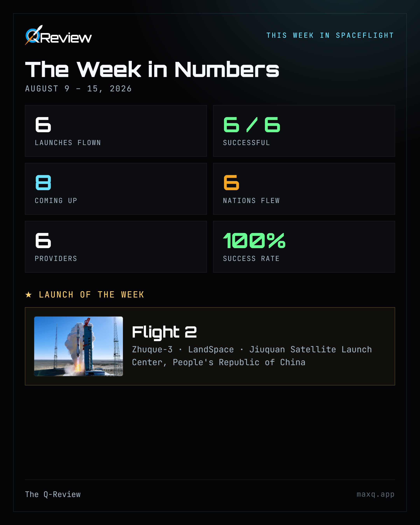
Task: Click the 100% Success Rate card
Action: [304, 247]
